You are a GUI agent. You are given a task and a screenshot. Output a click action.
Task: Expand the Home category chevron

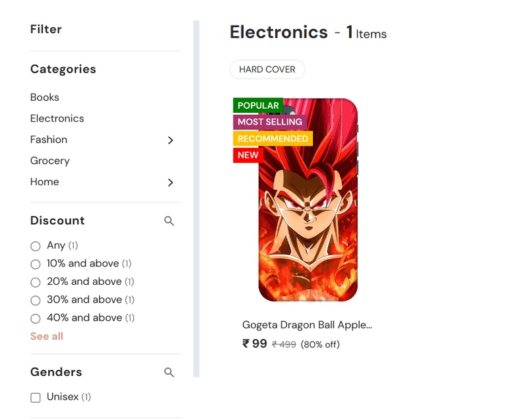click(170, 183)
